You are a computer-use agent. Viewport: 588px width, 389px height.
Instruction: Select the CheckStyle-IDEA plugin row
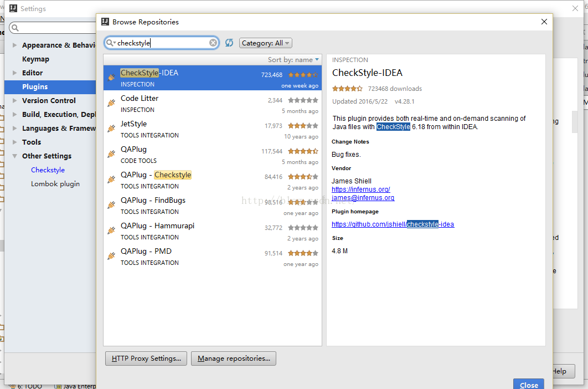[x=213, y=78]
